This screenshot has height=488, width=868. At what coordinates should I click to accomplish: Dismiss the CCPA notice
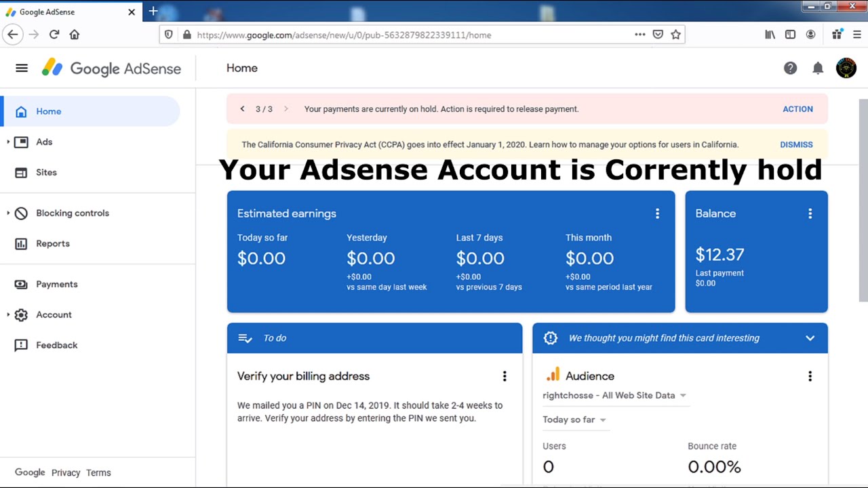click(796, 144)
